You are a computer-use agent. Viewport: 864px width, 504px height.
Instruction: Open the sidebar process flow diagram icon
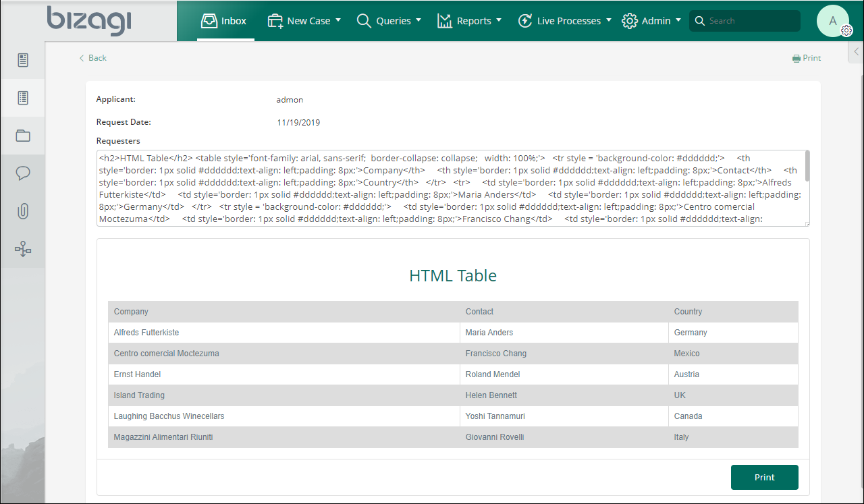(x=23, y=249)
